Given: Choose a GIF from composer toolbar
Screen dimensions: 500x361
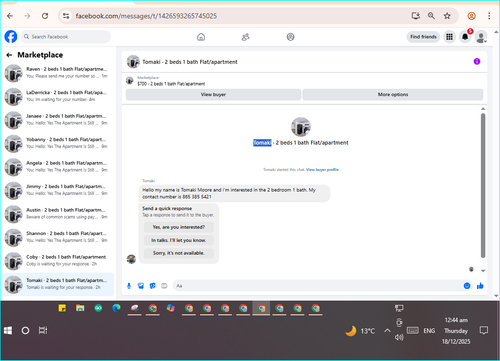Looking at the screenshot, I should tap(164, 286).
